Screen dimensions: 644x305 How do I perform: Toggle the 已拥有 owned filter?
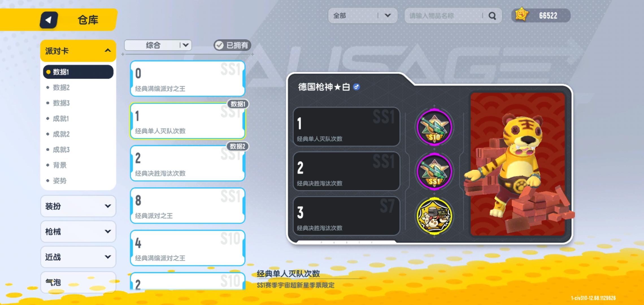(232, 45)
